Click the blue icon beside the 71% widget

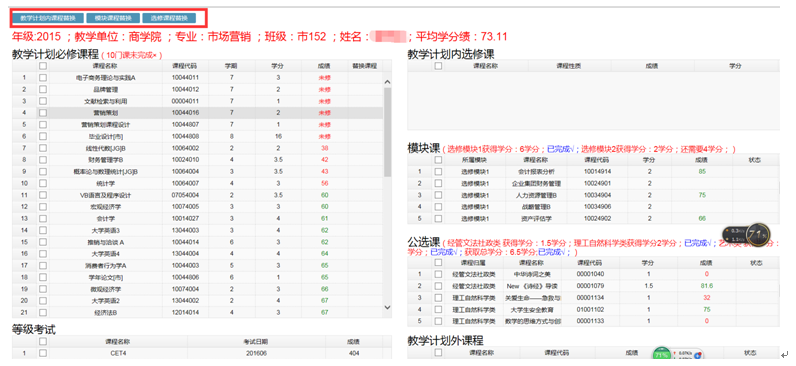point(698,354)
